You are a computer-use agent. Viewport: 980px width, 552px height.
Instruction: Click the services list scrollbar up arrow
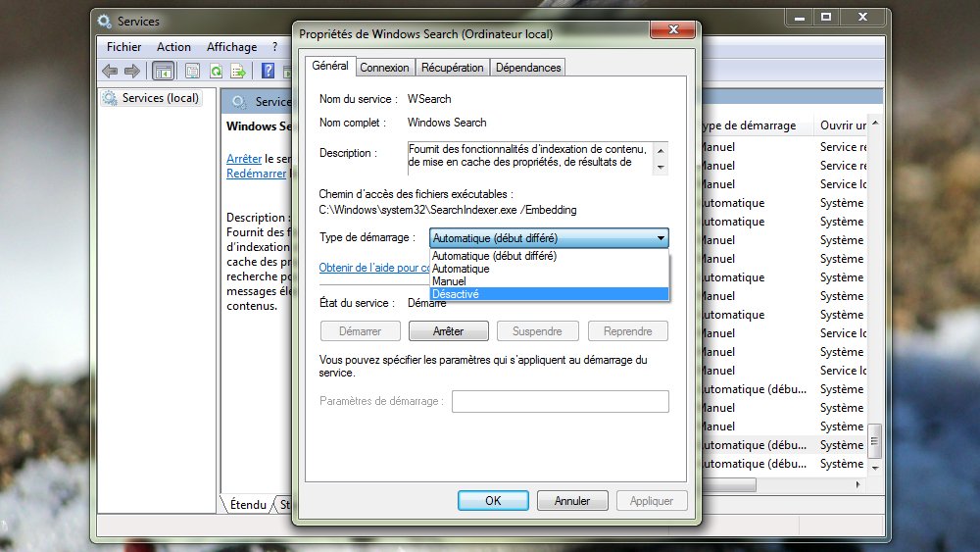coord(875,124)
